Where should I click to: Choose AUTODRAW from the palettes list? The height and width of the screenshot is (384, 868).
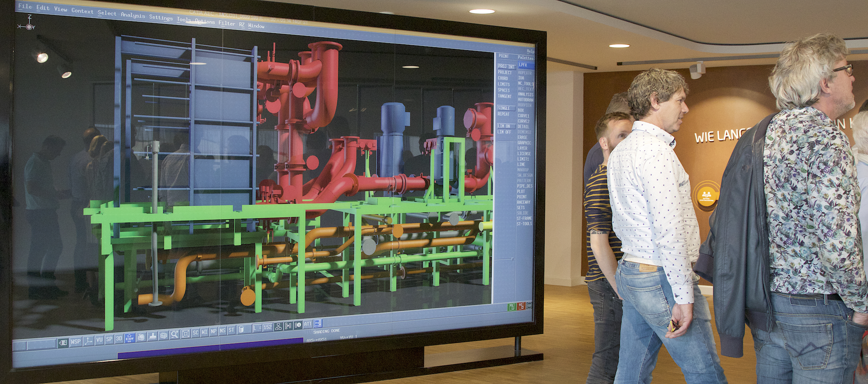pyautogui.click(x=526, y=100)
